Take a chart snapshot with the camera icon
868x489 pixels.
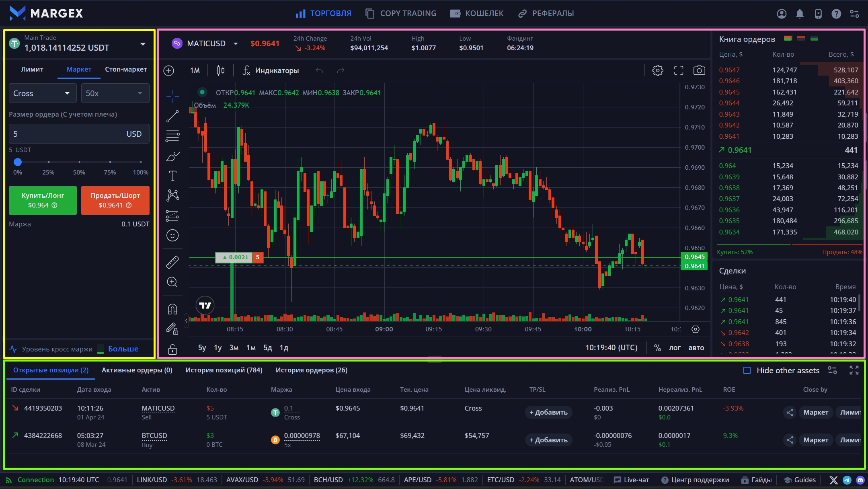699,70
